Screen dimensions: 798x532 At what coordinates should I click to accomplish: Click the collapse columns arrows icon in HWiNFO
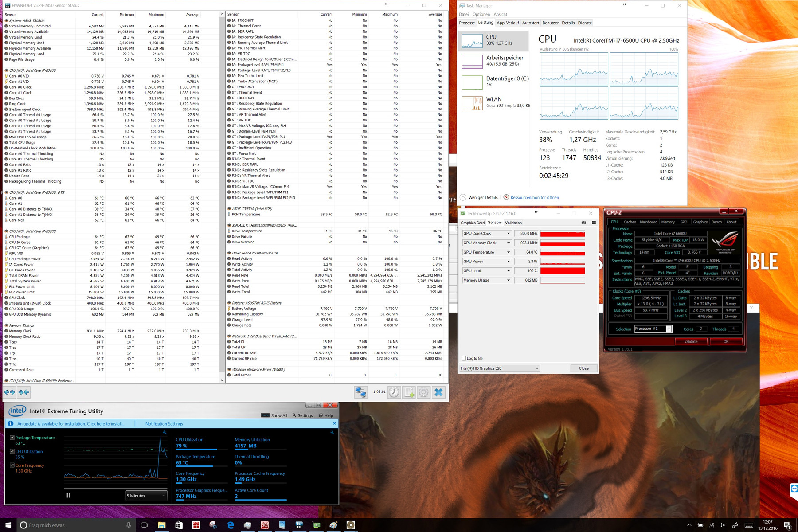(x=24, y=392)
